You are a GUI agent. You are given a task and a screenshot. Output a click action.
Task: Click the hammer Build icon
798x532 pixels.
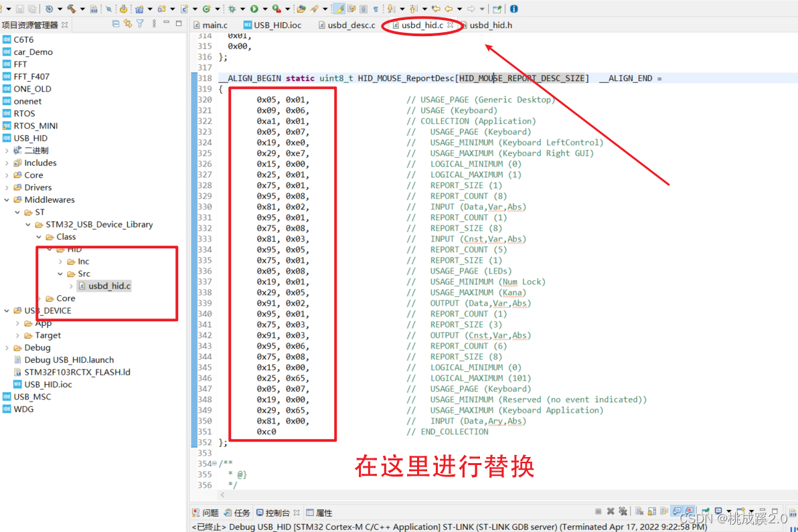(71, 9)
